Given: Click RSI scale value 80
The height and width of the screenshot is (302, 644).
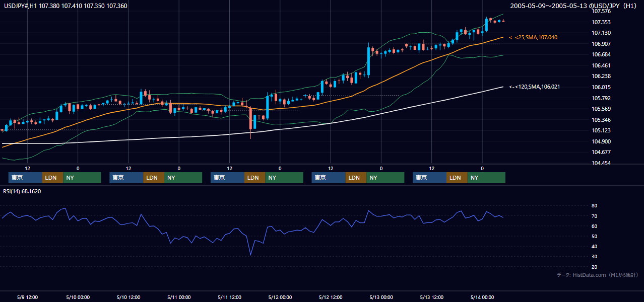Looking at the screenshot, I should [595, 206].
